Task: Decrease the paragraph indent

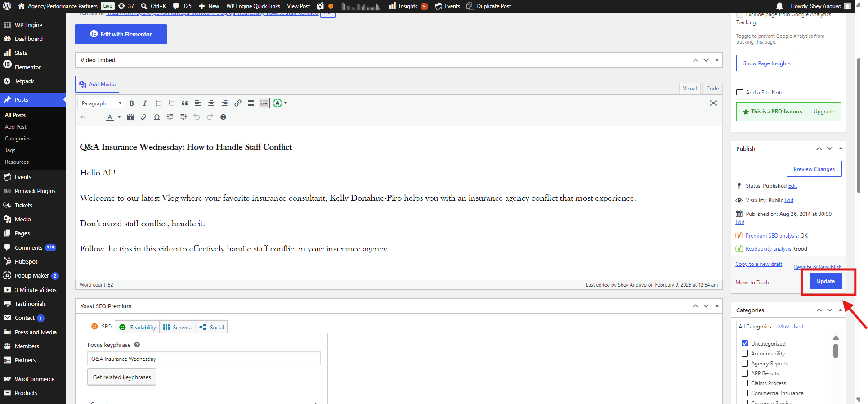Action: [170, 117]
